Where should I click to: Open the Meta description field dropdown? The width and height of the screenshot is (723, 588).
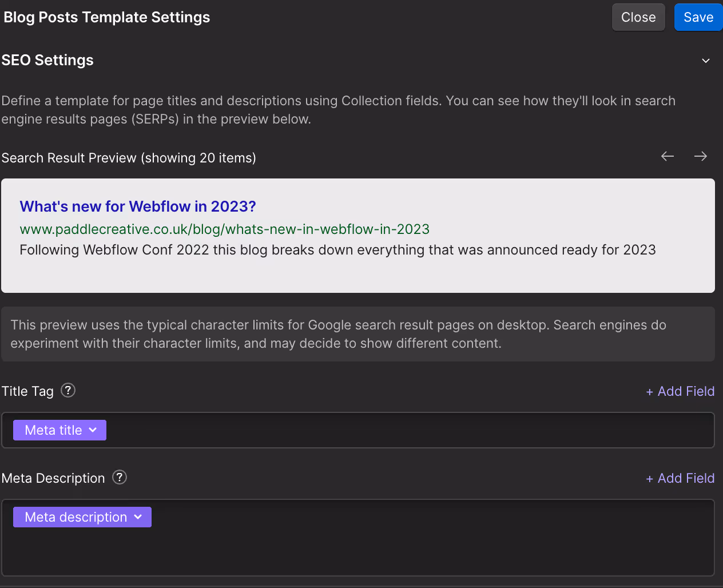click(x=82, y=517)
